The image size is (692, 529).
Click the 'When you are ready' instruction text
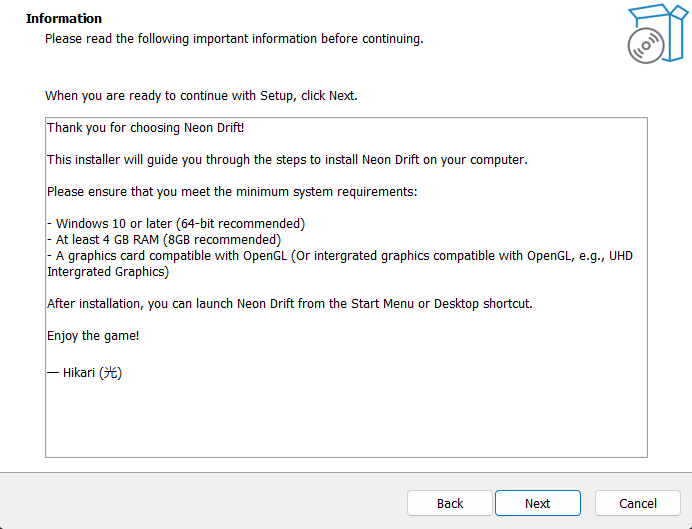(201, 96)
